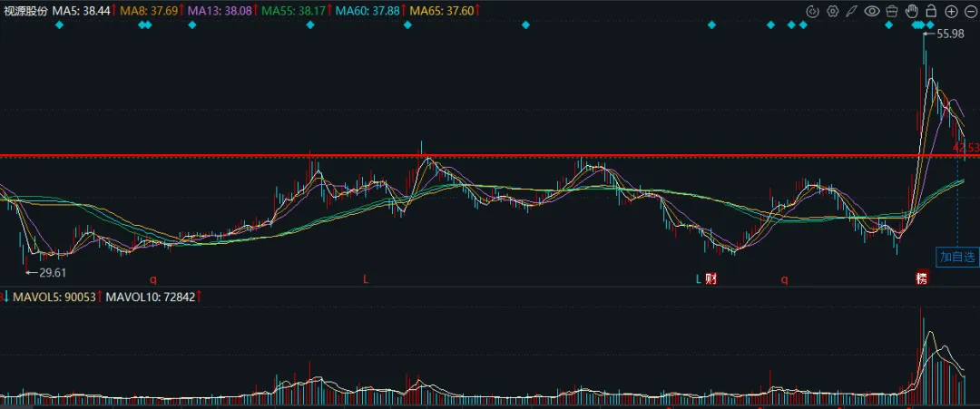This screenshot has width=980, height=409.
Task: Click the 55.98 high price marker
Action: tap(951, 34)
